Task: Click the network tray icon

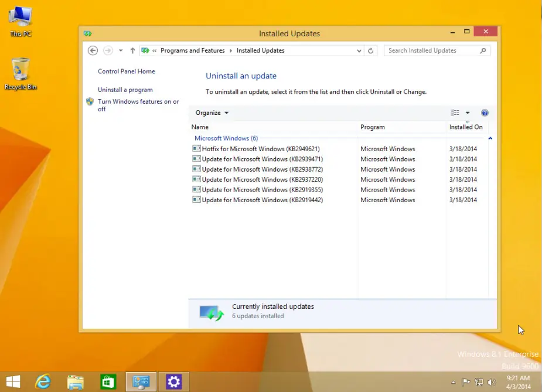Action: tap(479, 382)
